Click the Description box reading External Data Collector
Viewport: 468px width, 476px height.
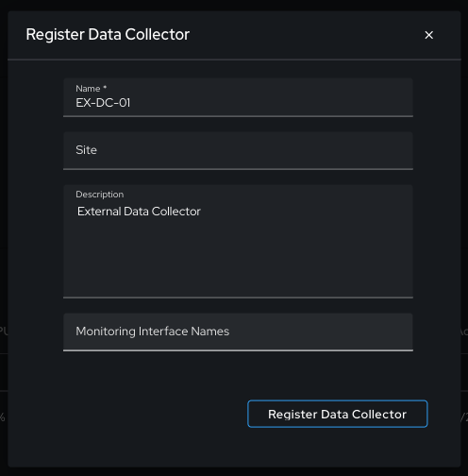pos(238,241)
